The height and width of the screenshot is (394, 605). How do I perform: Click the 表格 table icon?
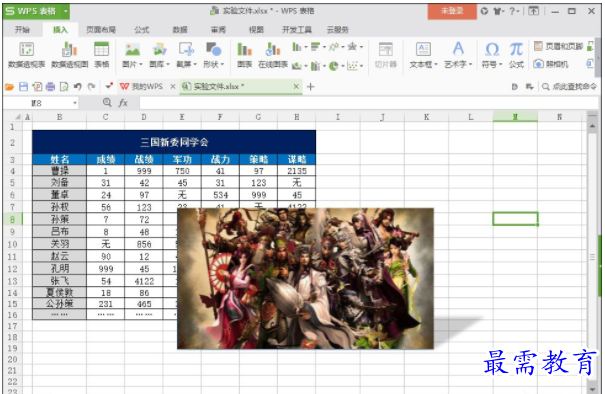click(x=101, y=55)
